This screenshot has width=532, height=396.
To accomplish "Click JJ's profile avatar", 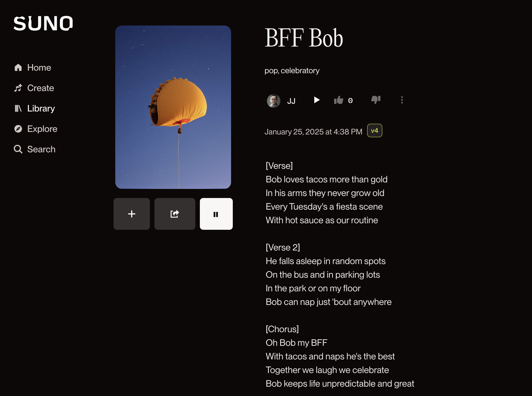I will coord(274,101).
